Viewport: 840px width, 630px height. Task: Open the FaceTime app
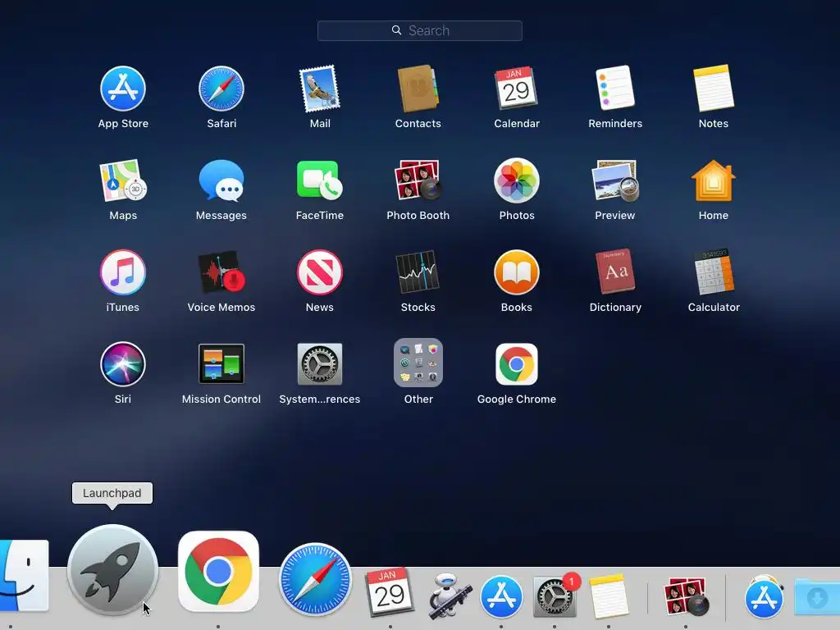click(x=320, y=180)
